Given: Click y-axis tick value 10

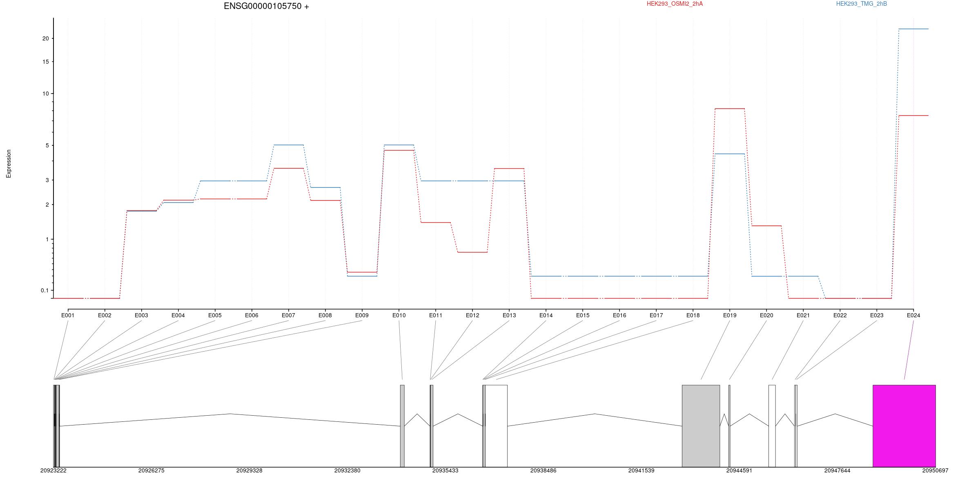Looking at the screenshot, I should [x=45, y=94].
